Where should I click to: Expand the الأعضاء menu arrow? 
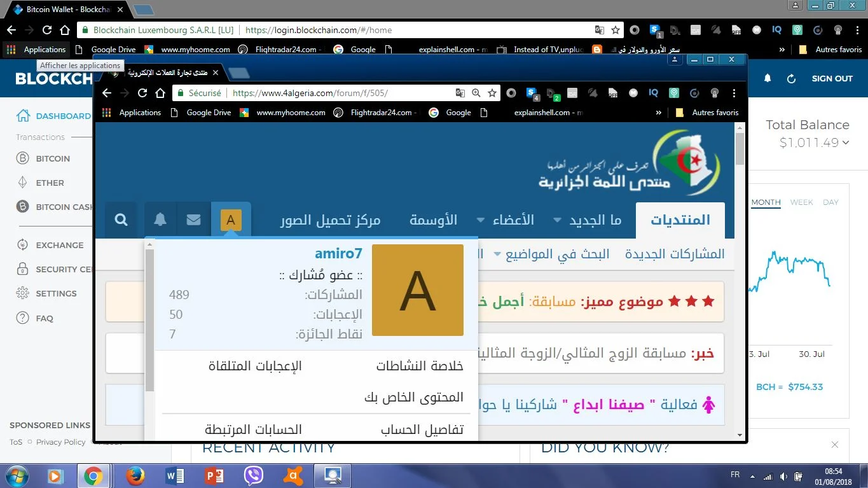[481, 220]
